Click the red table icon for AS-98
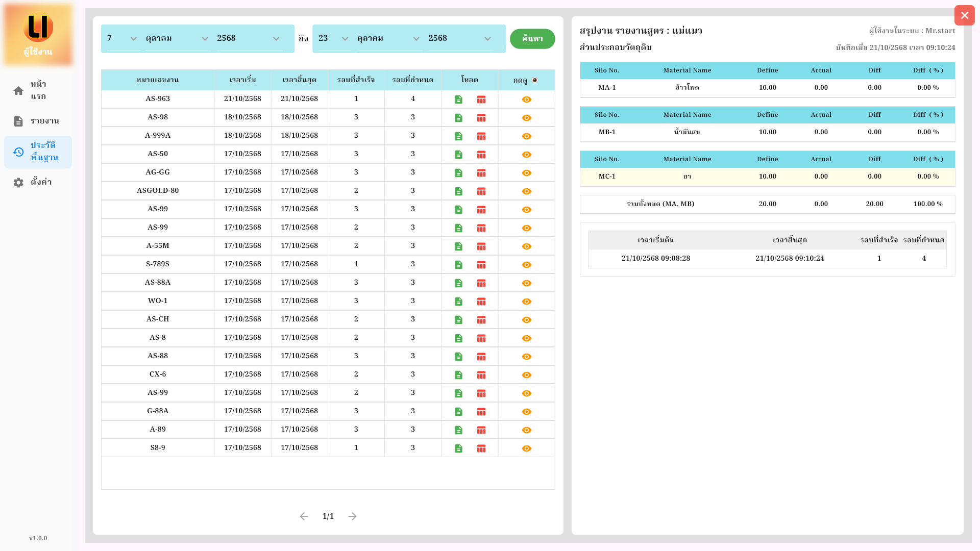The width and height of the screenshot is (980, 551). [x=481, y=118]
